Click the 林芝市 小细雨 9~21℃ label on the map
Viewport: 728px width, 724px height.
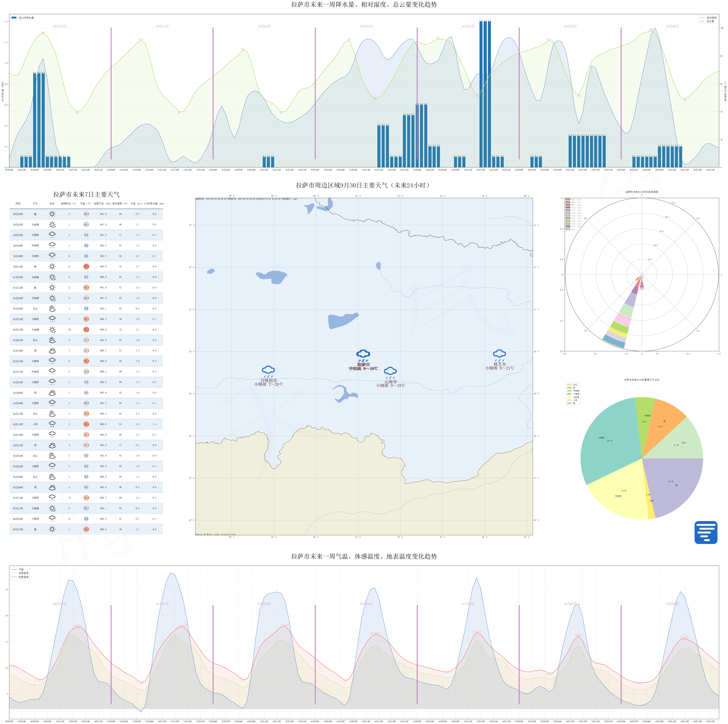point(500,366)
